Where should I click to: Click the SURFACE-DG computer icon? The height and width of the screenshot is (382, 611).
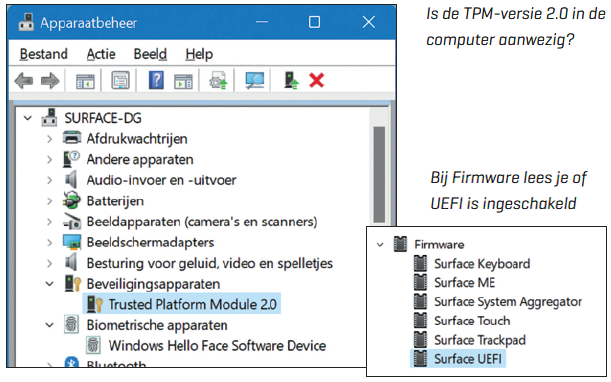49,117
